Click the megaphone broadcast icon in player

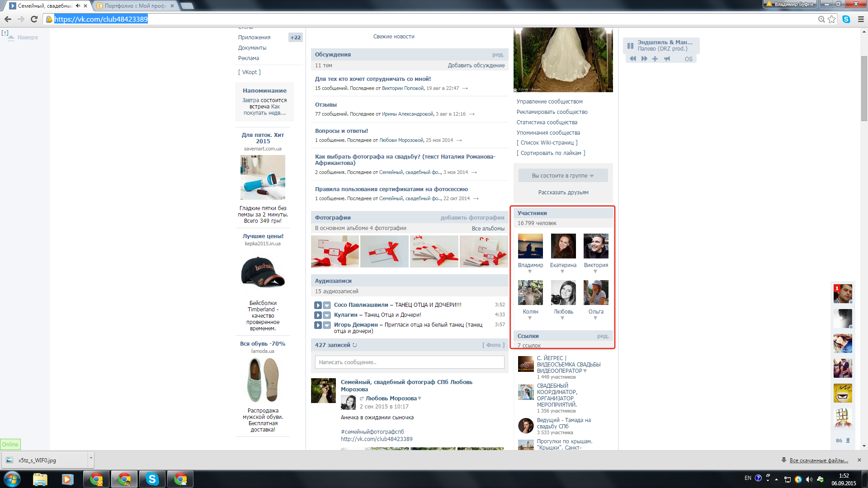click(667, 59)
